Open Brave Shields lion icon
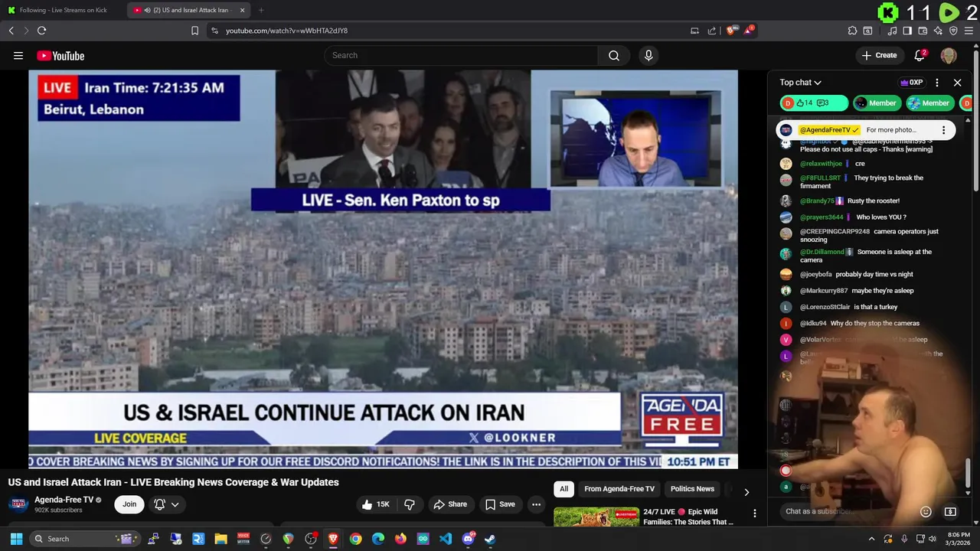This screenshot has width=980, height=551. coord(731,31)
